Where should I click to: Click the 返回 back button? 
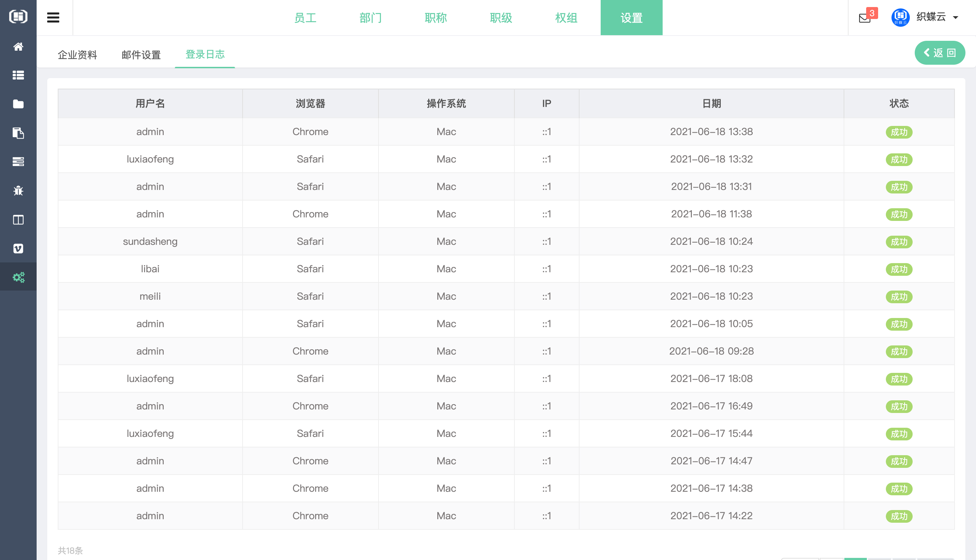[x=939, y=53]
